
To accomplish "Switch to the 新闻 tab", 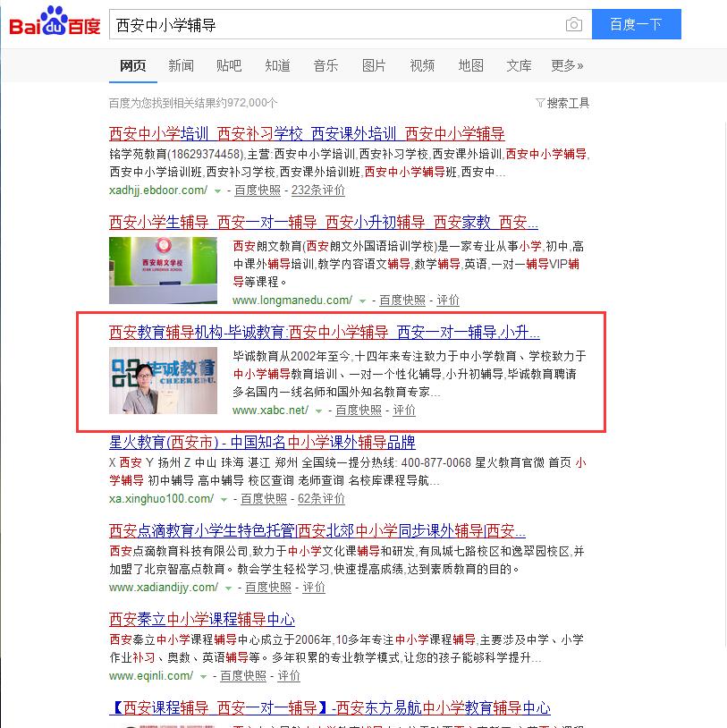I will [181, 65].
